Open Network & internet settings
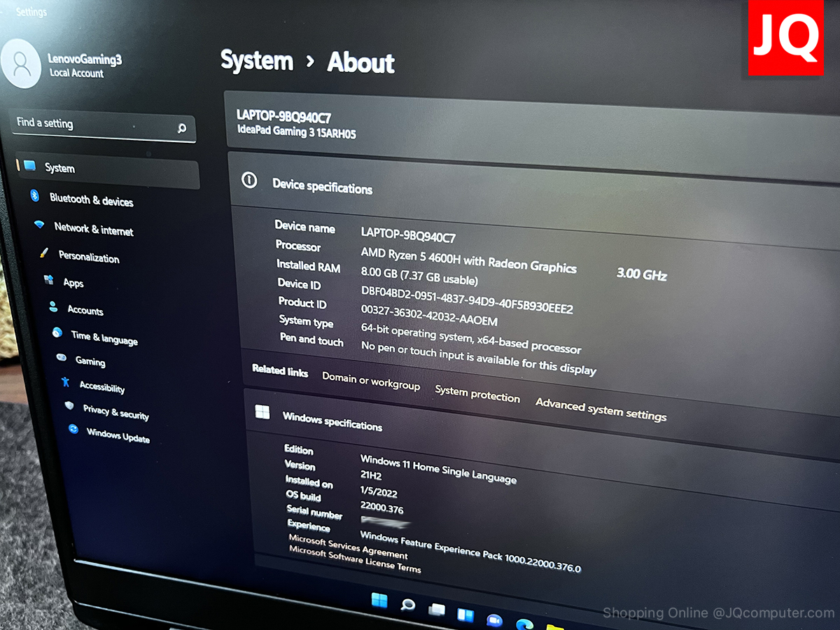The height and width of the screenshot is (630, 840). click(x=94, y=230)
